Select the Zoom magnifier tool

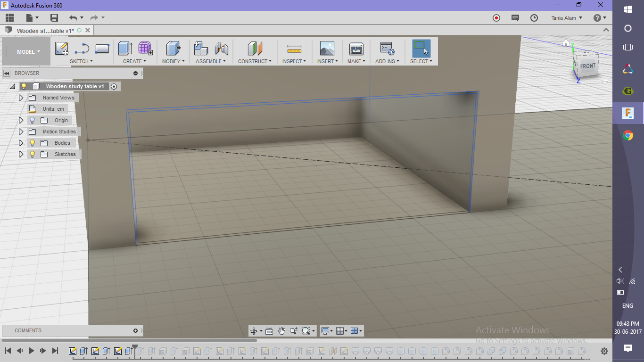coord(294,331)
